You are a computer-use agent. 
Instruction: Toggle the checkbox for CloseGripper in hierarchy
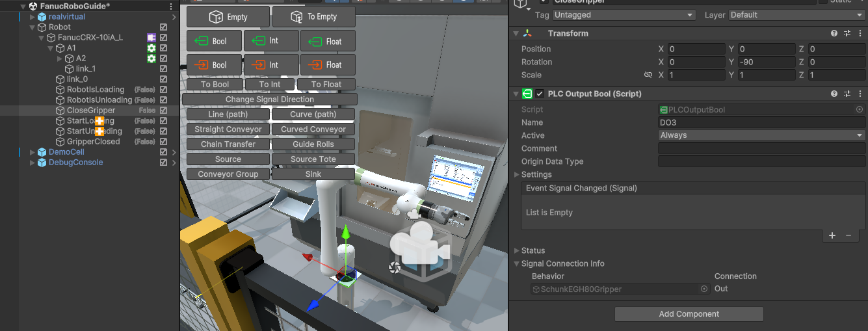[x=164, y=111]
